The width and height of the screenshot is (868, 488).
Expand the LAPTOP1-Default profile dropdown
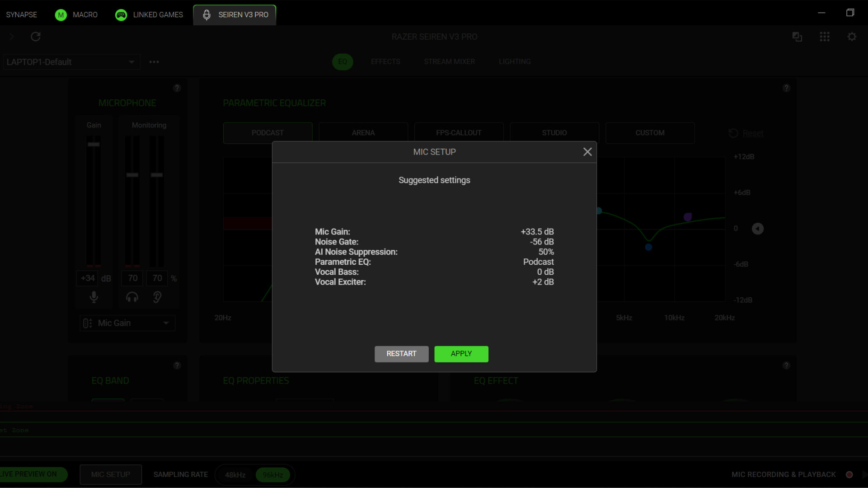[71, 62]
